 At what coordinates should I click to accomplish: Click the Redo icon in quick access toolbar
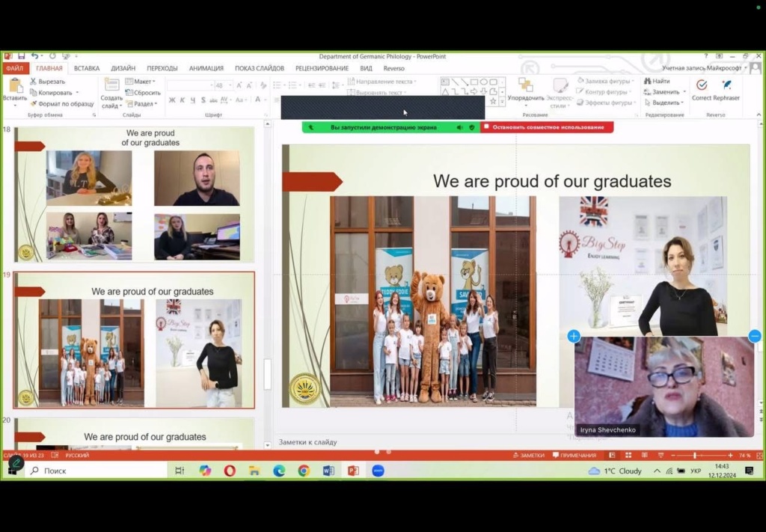52,56
